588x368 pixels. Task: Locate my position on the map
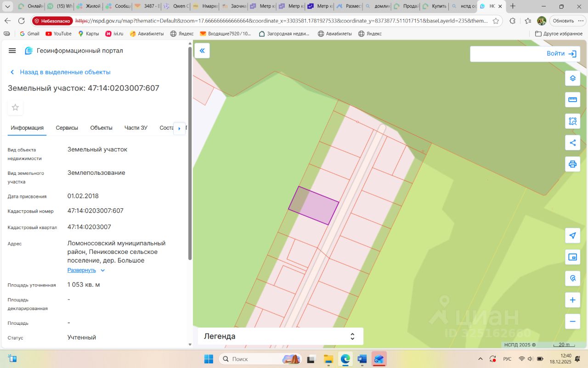click(572, 236)
